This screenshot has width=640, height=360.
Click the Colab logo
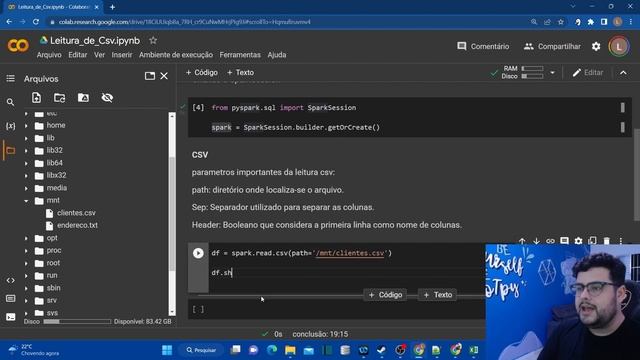pyautogui.click(x=18, y=45)
